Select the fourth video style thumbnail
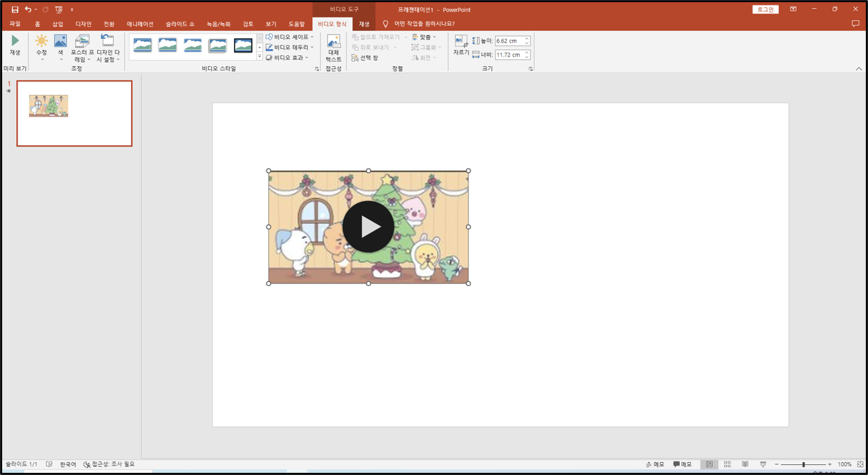This screenshot has width=868, height=475. tap(218, 45)
